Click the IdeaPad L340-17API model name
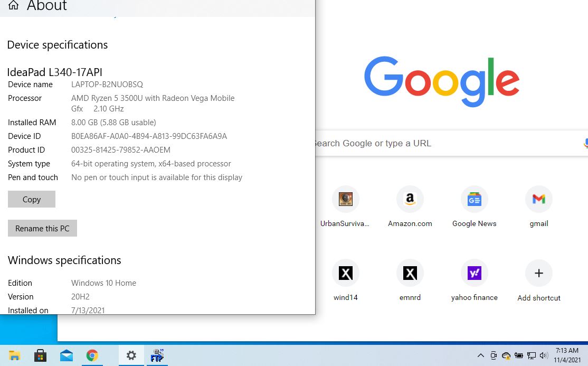Viewport: 588px width, 366px height. point(55,72)
